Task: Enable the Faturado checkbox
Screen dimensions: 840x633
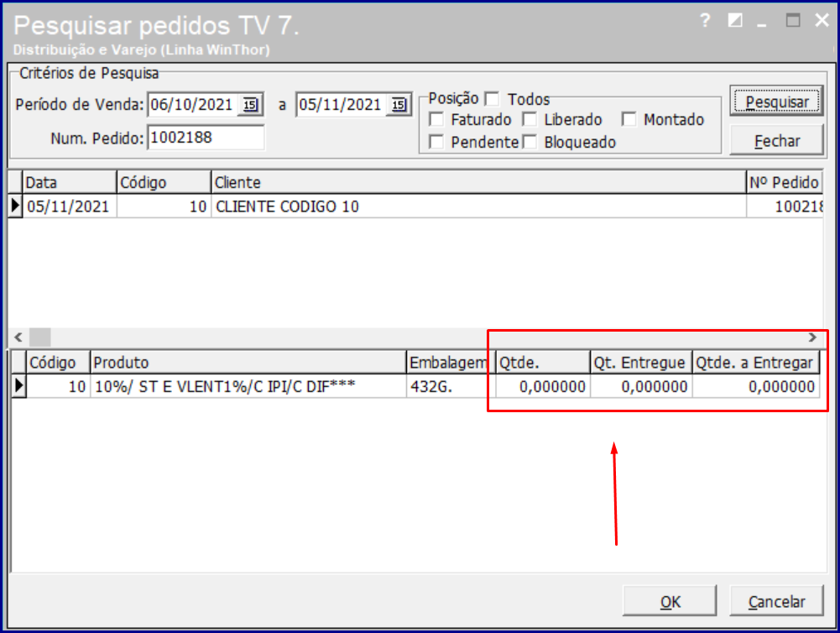Action: (436, 119)
